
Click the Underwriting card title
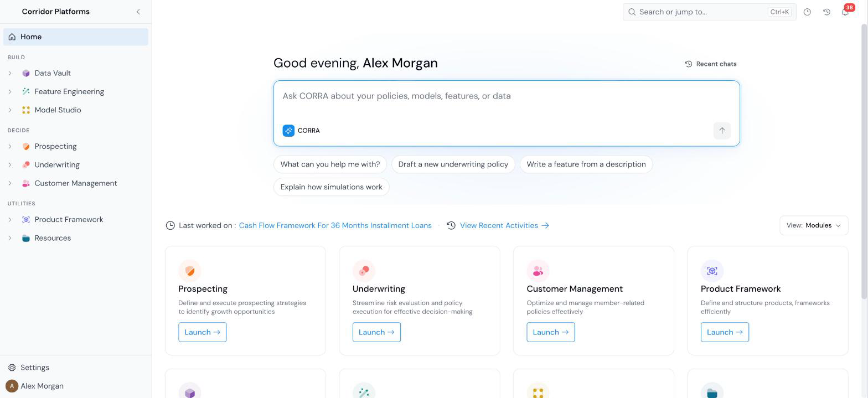coord(379,289)
